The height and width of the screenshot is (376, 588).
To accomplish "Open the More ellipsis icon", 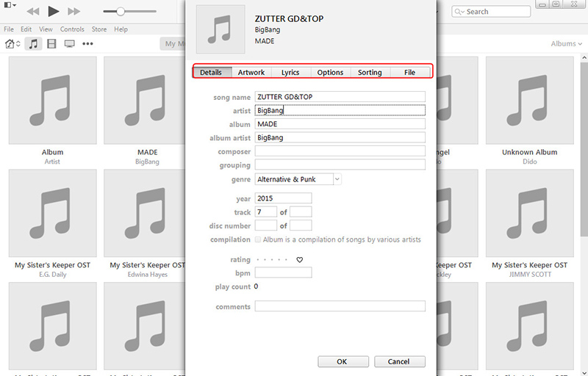I will [x=87, y=44].
